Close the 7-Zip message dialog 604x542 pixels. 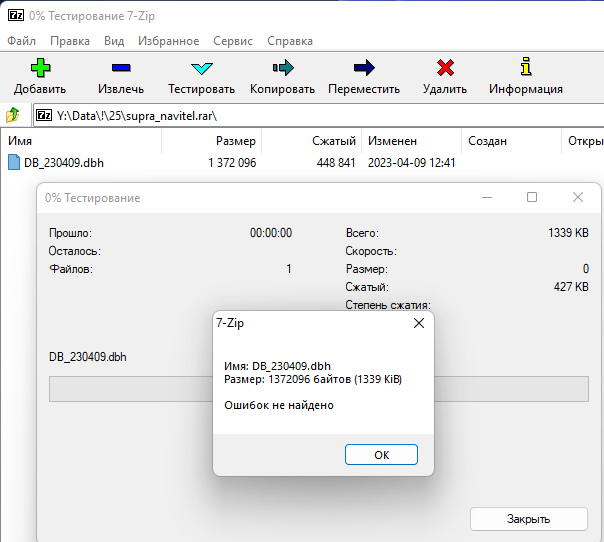coord(418,323)
